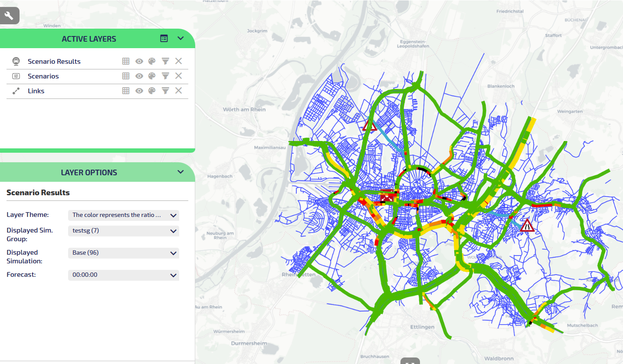This screenshot has width=623, height=364.
Task: Remove the Scenario Results layer
Action: coord(178,61)
